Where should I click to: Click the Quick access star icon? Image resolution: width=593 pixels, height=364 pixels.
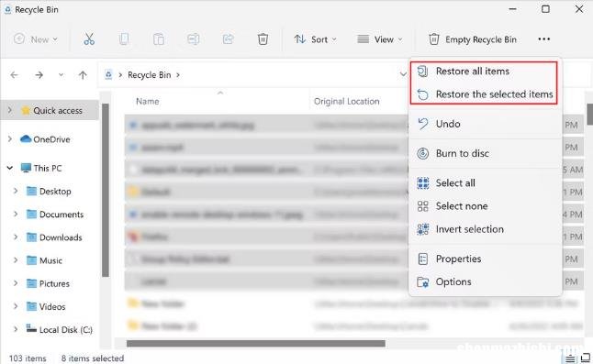(26, 110)
